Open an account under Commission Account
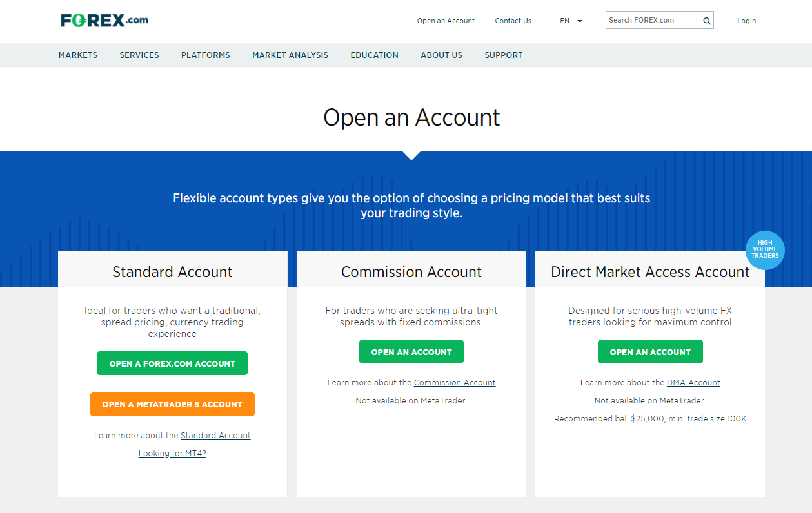Image resolution: width=812 pixels, height=513 pixels. [411, 352]
